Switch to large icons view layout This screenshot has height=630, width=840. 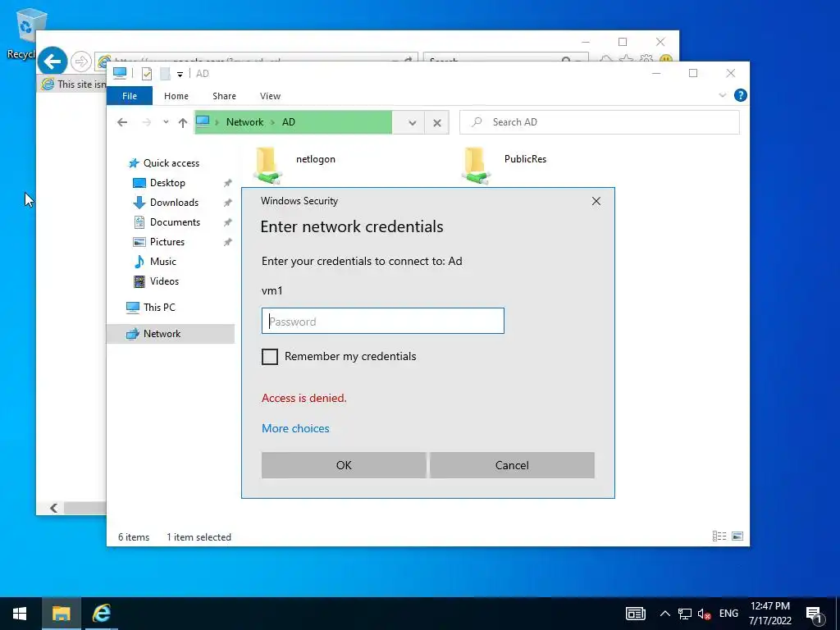pyautogui.click(x=737, y=536)
